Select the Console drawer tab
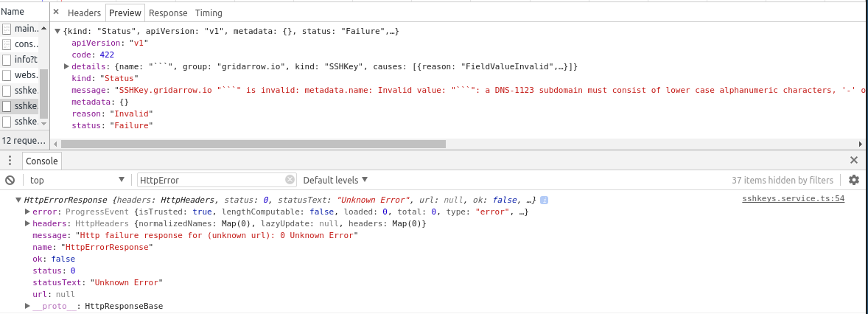This screenshot has width=868, height=314. pyautogui.click(x=42, y=161)
